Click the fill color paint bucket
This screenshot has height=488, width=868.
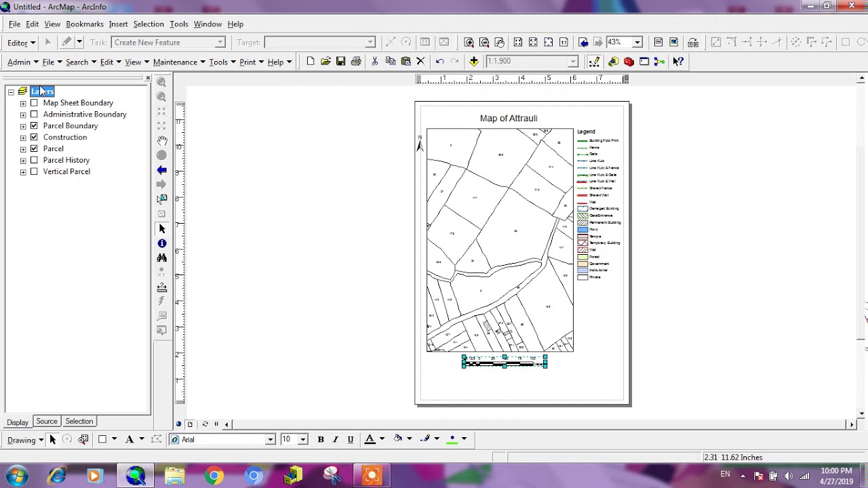(398, 439)
